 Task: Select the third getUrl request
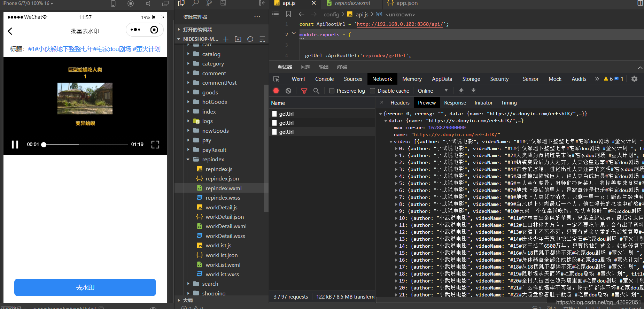[322, 132]
